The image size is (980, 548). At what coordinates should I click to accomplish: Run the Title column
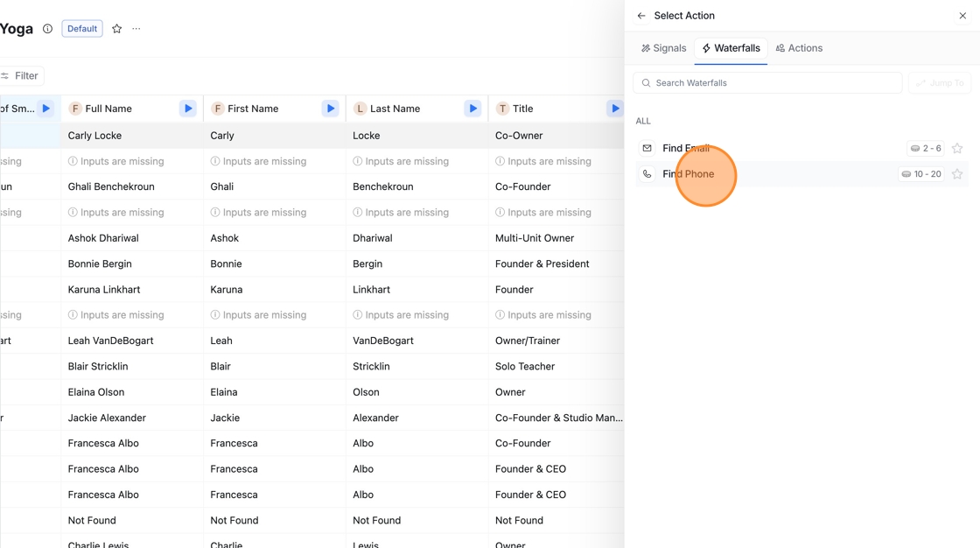pos(615,109)
